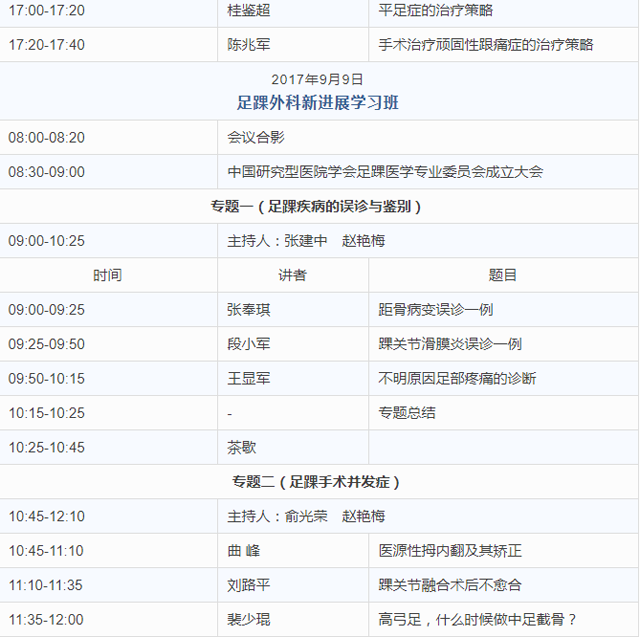Click the 足踝外科新进展学习班 title
The width and height of the screenshot is (640, 637).
pyautogui.click(x=317, y=102)
